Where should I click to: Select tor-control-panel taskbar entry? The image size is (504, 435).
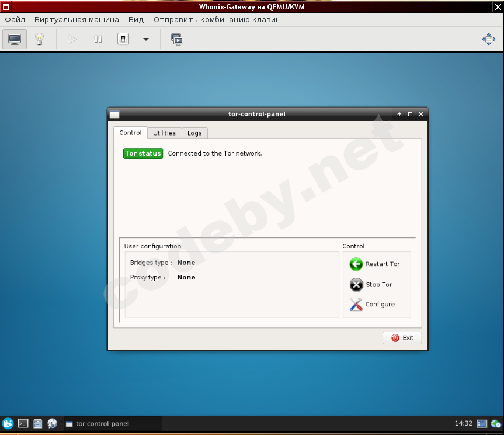pyautogui.click(x=113, y=424)
